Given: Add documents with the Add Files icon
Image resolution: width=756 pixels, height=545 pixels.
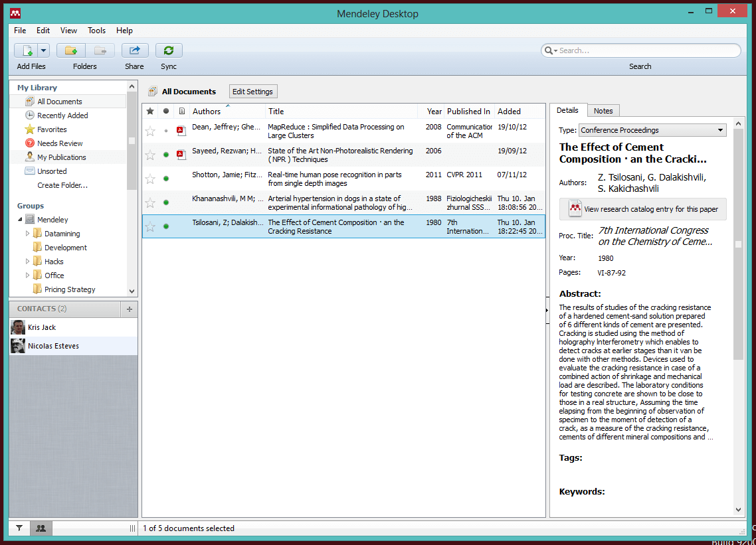Looking at the screenshot, I should coord(27,50).
